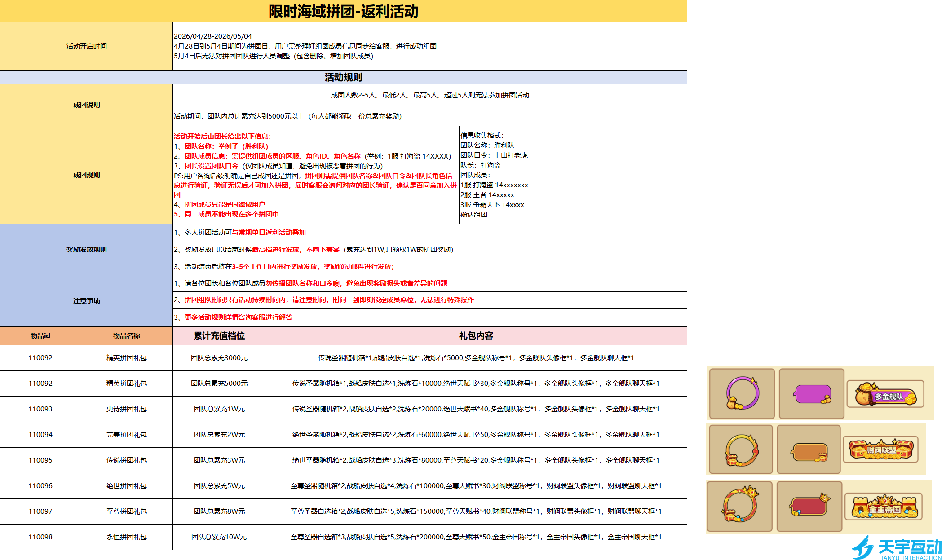Select the 完美拼团礼包 cell
This screenshot has width=946, height=560.
[126, 435]
